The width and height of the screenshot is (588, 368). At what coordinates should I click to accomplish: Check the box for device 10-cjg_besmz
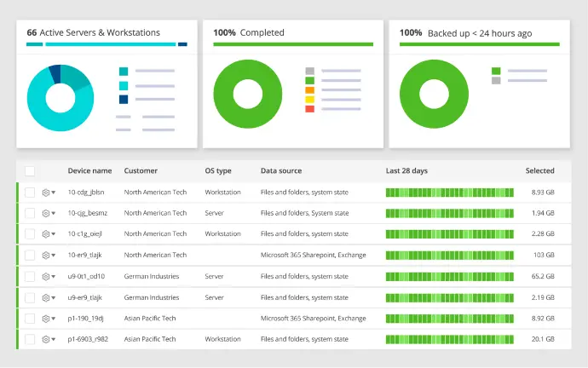(30, 213)
